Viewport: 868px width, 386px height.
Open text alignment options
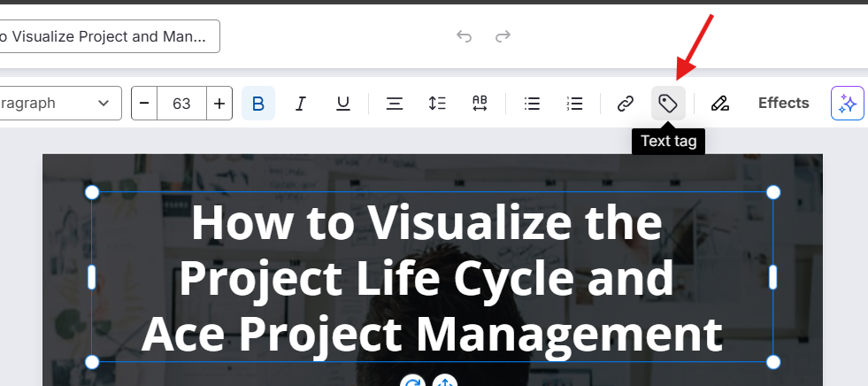(395, 104)
